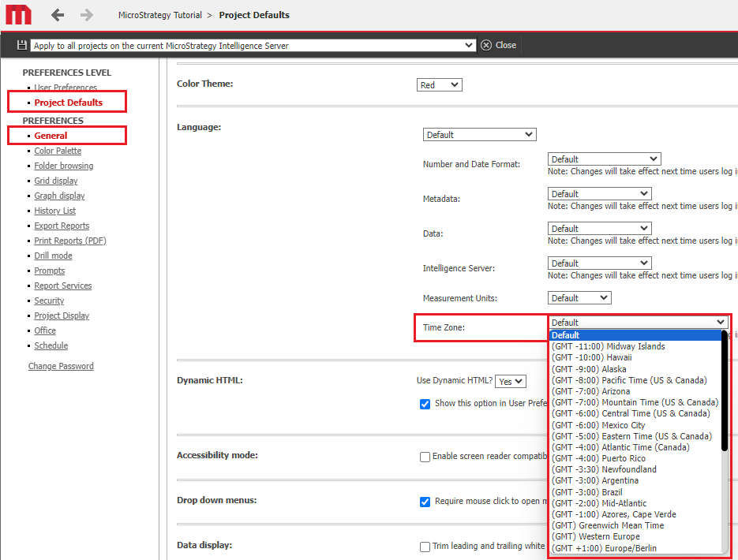This screenshot has width=738, height=560.
Task: Select (GMT -7:00) Arizona time zone
Action: pyautogui.click(x=635, y=391)
